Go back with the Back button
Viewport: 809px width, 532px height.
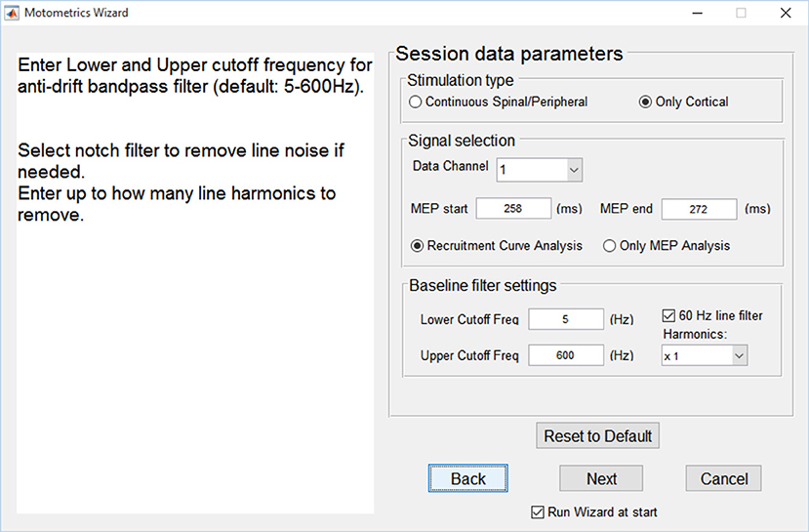[468, 478]
